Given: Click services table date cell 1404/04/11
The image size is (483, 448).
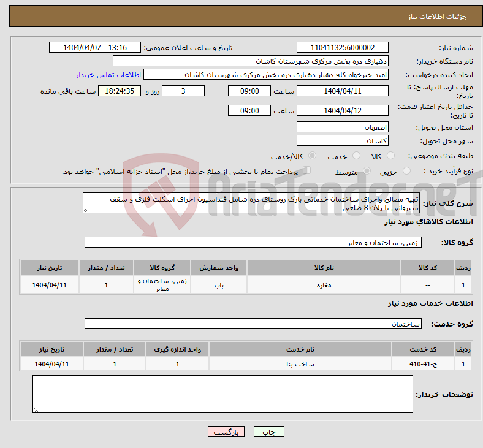Looking at the screenshot, I should point(51,363).
